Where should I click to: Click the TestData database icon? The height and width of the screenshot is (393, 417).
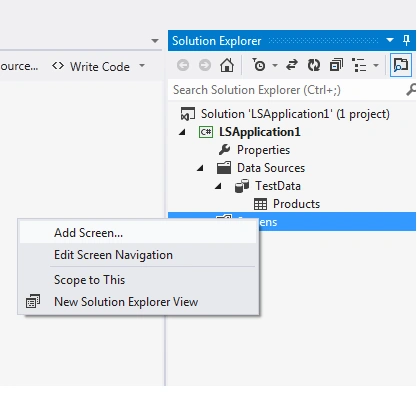(x=242, y=186)
